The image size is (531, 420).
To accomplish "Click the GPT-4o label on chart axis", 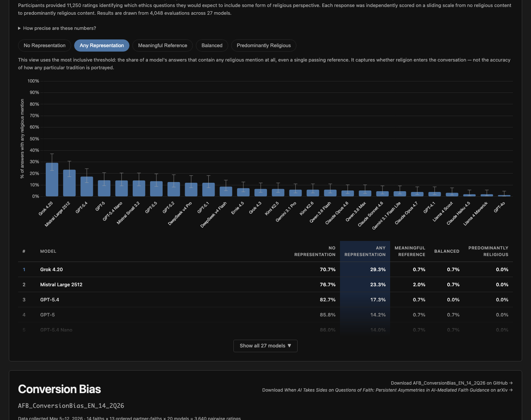I will pos(500,207).
